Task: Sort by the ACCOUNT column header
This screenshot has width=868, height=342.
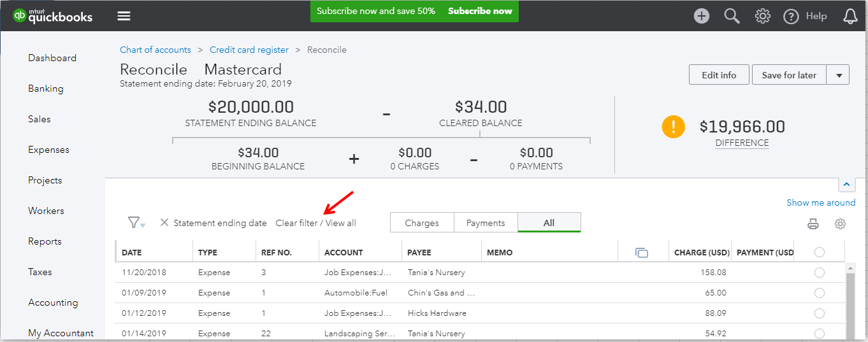Action: pos(344,253)
